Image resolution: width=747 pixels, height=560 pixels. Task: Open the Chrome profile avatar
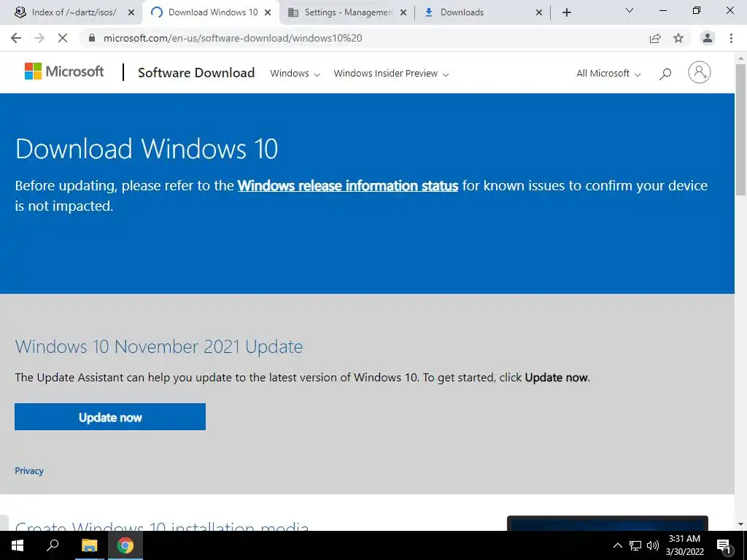tap(708, 38)
